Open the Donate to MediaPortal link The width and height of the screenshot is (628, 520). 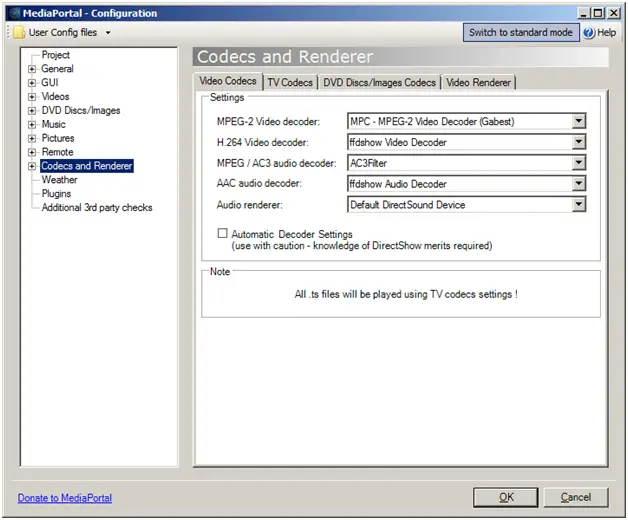(x=65, y=498)
